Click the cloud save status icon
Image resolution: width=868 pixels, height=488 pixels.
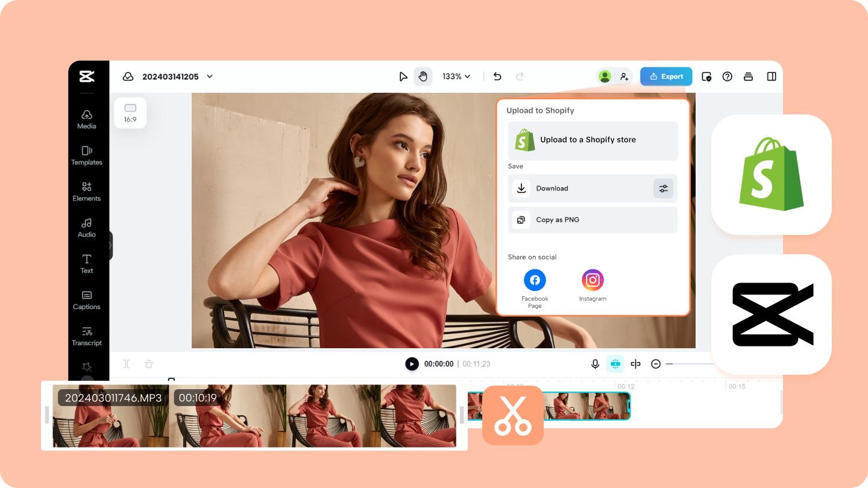click(x=128, y=77)
